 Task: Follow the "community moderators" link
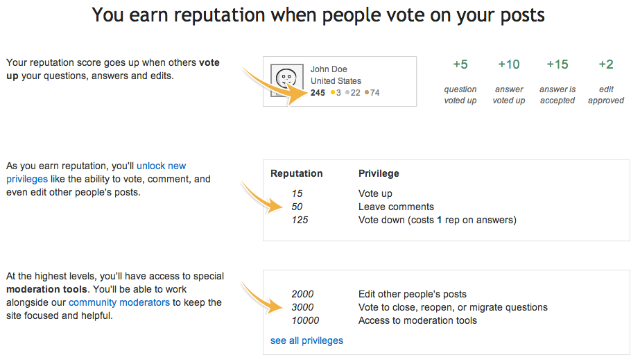(x=119, y=302)
